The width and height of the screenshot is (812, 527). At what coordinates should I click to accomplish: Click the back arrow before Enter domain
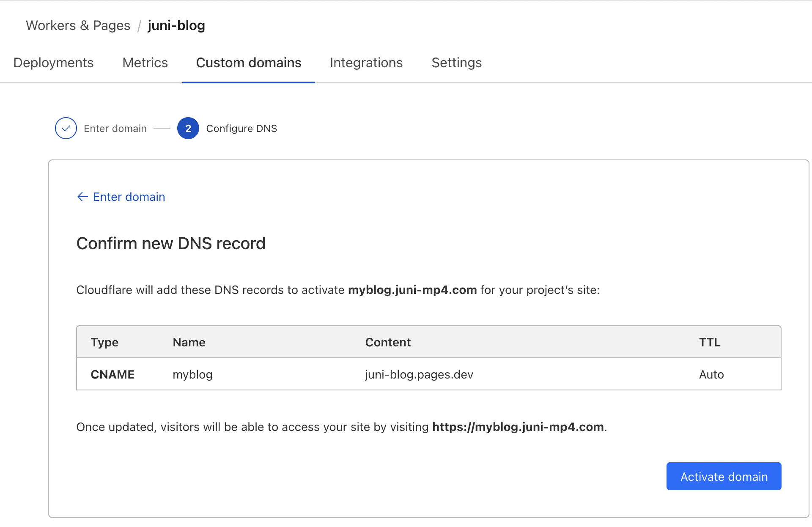(x=82, y=197)
